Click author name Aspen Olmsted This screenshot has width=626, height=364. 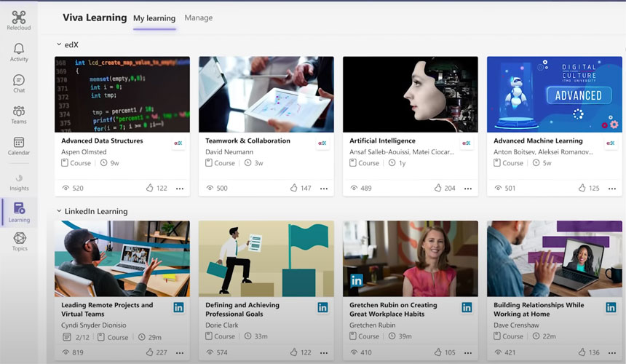pos(84,151)
